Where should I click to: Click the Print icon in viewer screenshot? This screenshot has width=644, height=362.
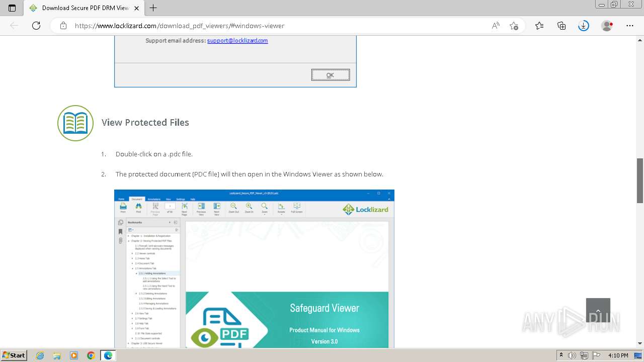pyautogui.click(x=123, y=208)
